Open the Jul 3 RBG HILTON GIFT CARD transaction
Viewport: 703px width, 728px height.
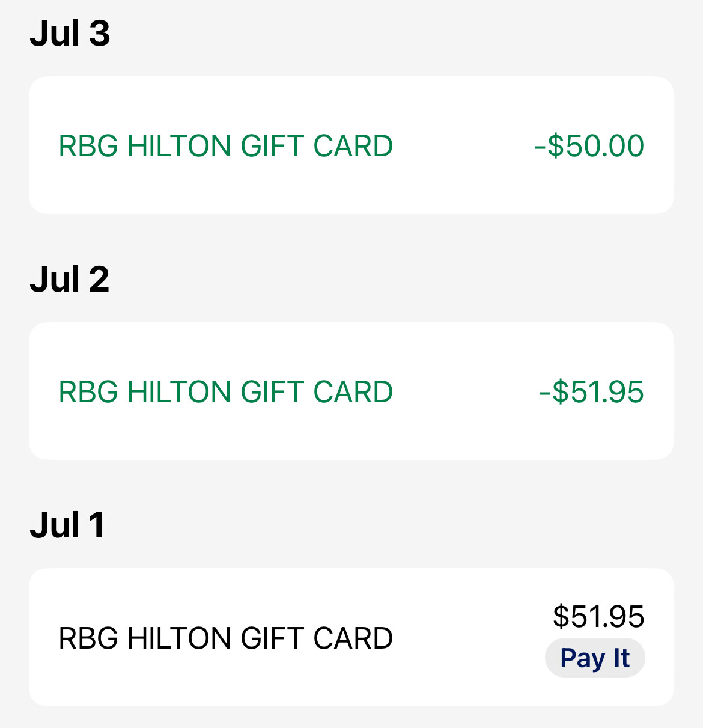click(x=351, y=145)
